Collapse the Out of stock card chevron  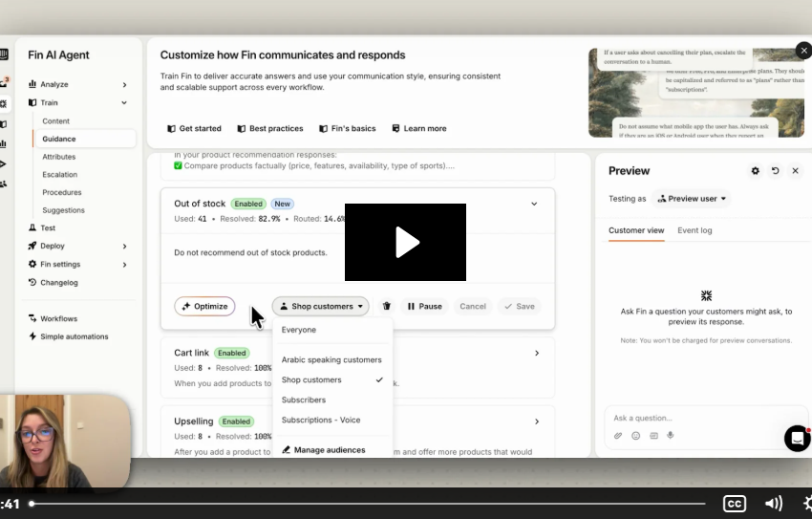point(534,205)
